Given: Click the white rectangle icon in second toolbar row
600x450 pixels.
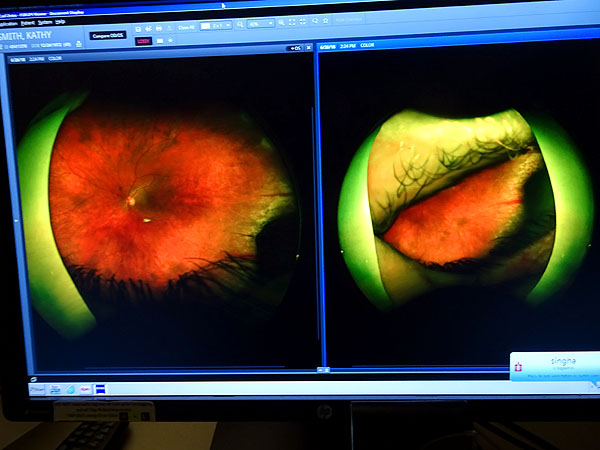Looking at the screenshot, I should [x=160, y=41].
